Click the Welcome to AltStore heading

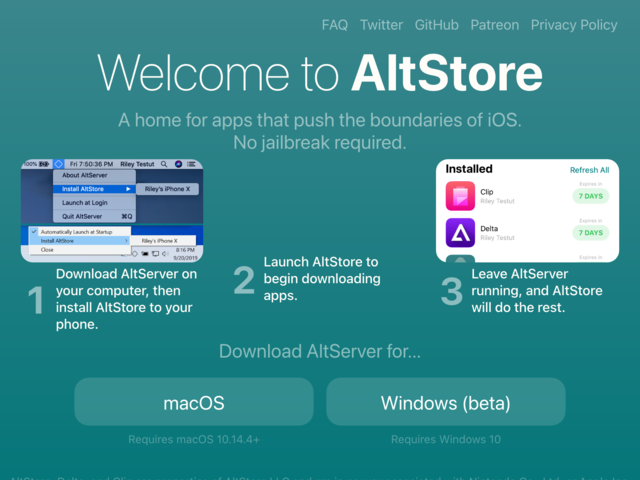(320, 73)
